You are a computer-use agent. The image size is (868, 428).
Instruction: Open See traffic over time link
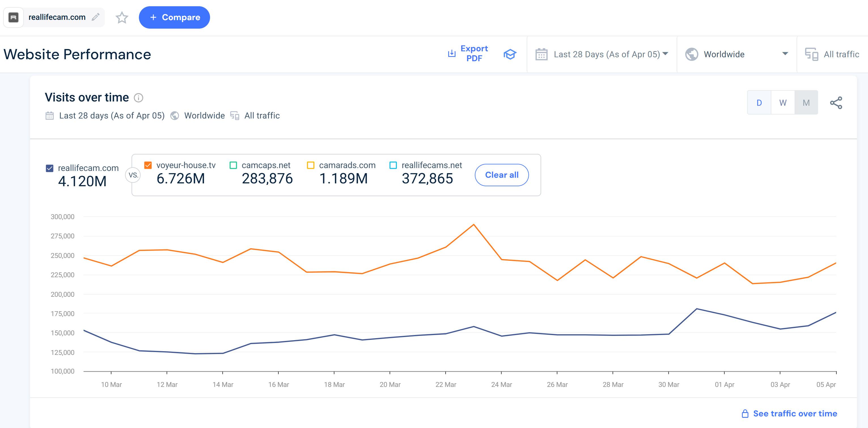click(795, 414)
